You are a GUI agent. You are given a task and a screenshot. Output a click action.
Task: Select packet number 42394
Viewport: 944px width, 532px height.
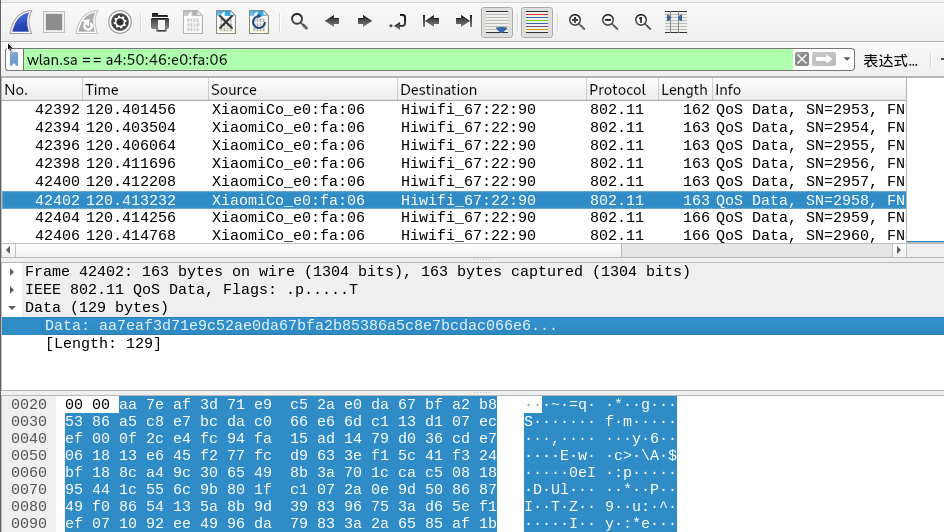click(454, 128)
